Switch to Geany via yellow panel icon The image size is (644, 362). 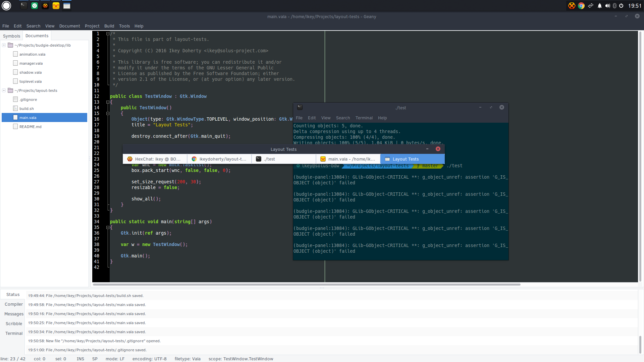coord(56,6)
